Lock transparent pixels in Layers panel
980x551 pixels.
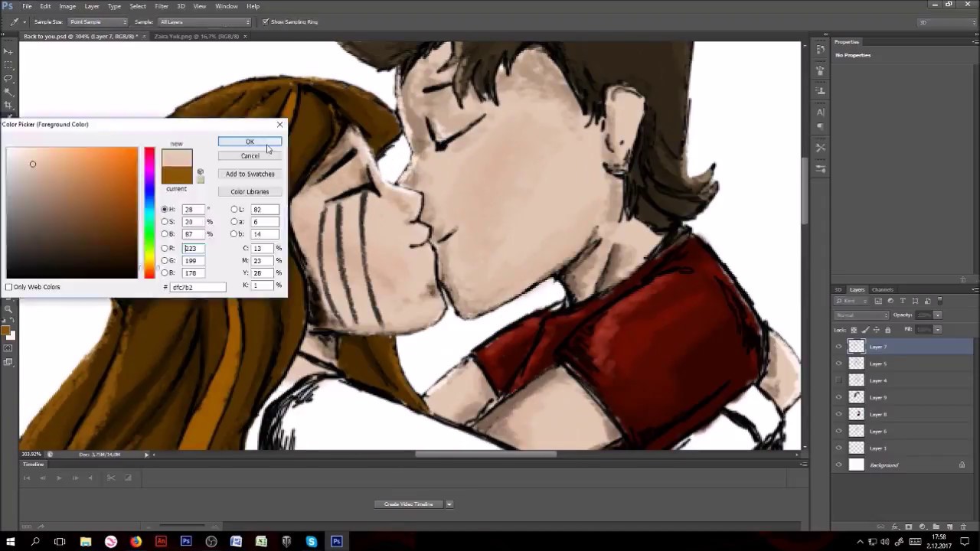click(x=854, y=330)
